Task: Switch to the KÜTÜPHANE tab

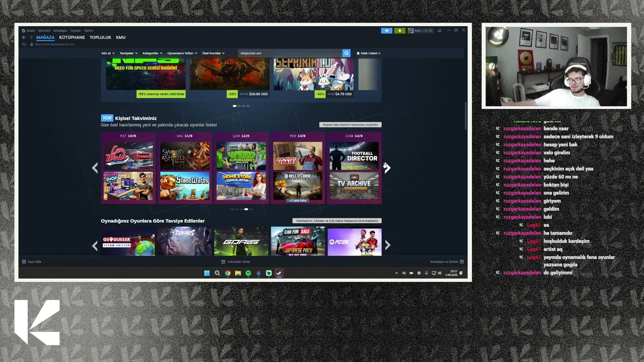Action: pos(72,37)
